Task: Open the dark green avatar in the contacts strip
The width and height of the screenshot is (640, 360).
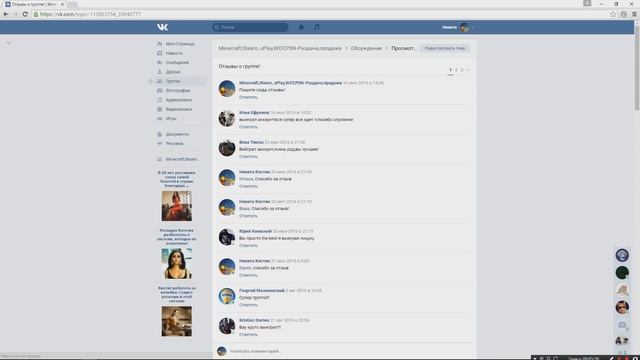Action: coord(622,273)
